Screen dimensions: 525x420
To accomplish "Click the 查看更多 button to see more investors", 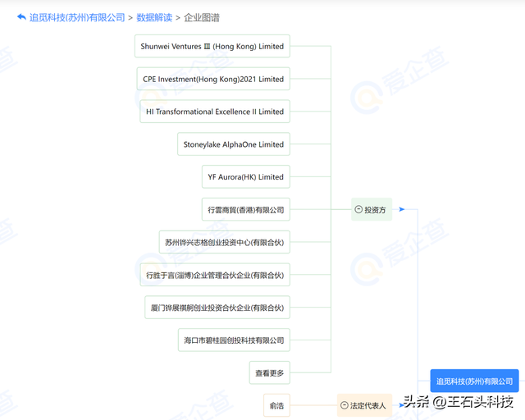I will (x=270, y=372).
